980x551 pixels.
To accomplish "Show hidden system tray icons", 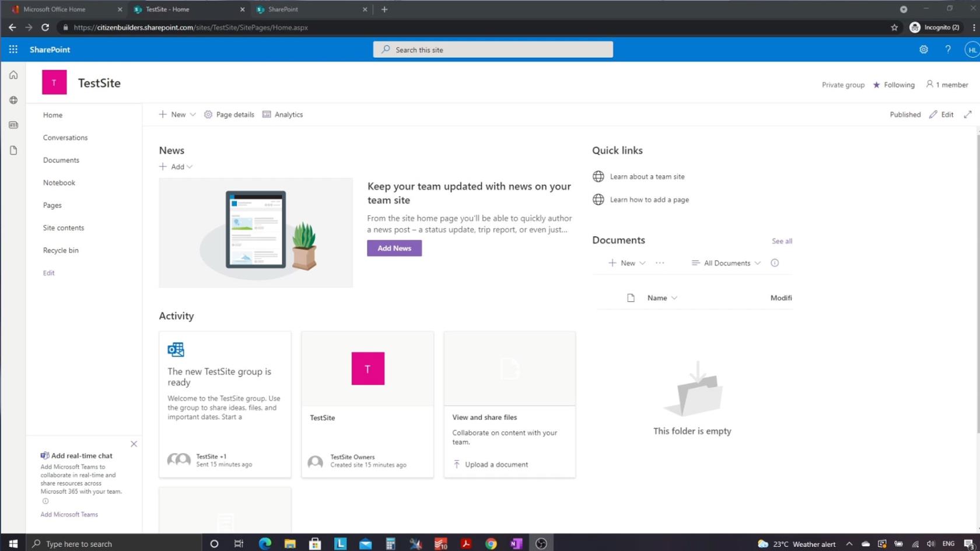I will click(849, 544).
